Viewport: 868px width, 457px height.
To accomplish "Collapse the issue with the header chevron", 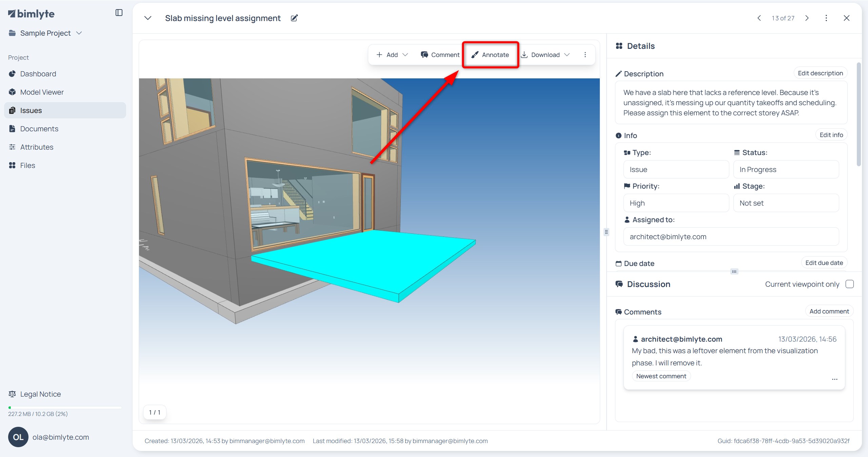I will pyautogui.click(x=148, y=18).
